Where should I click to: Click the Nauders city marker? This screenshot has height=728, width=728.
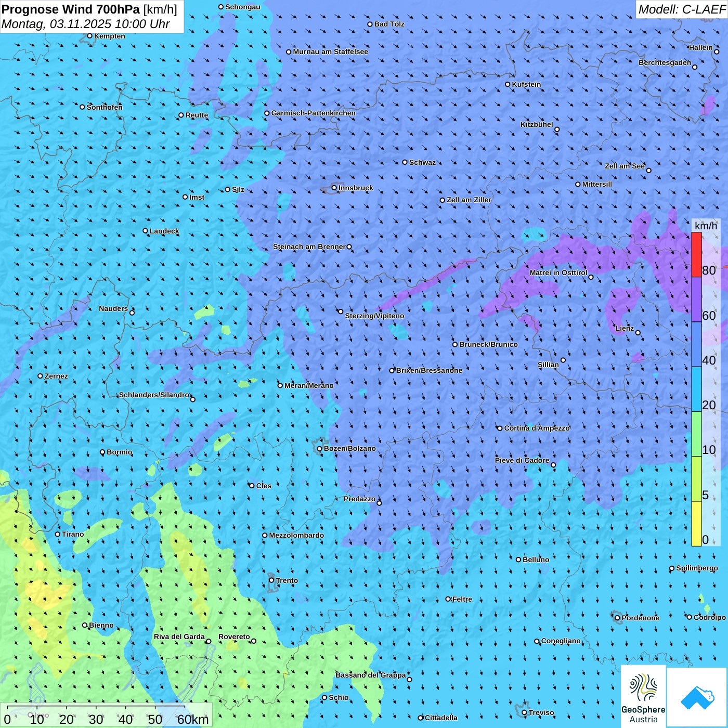tap(132, 313)
